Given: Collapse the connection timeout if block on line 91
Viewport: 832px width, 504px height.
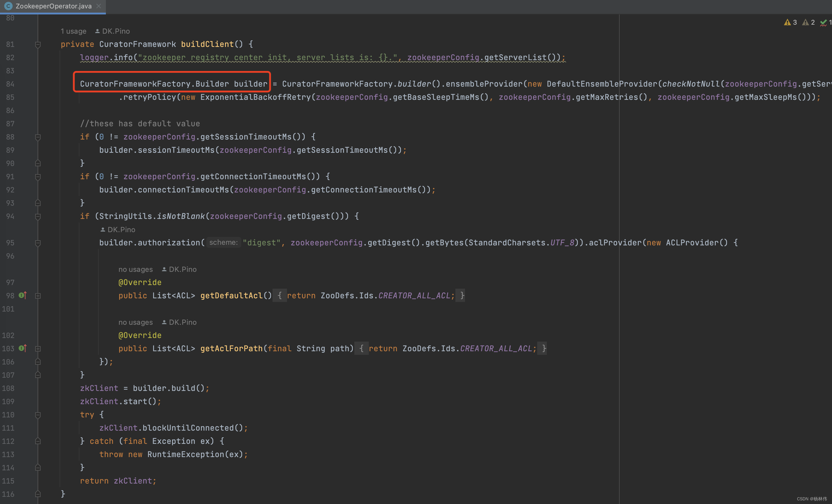Looking at the screenshot, I should click(38, 177).
